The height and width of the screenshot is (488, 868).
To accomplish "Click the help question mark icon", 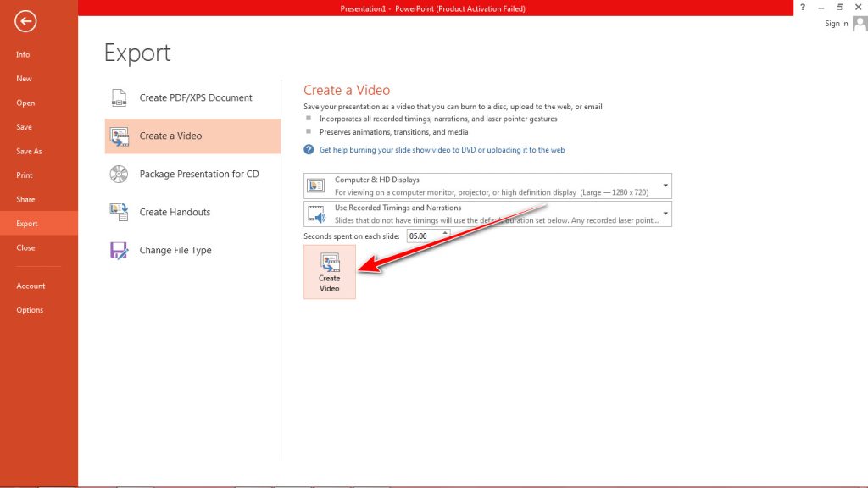I will pos(802,7).
